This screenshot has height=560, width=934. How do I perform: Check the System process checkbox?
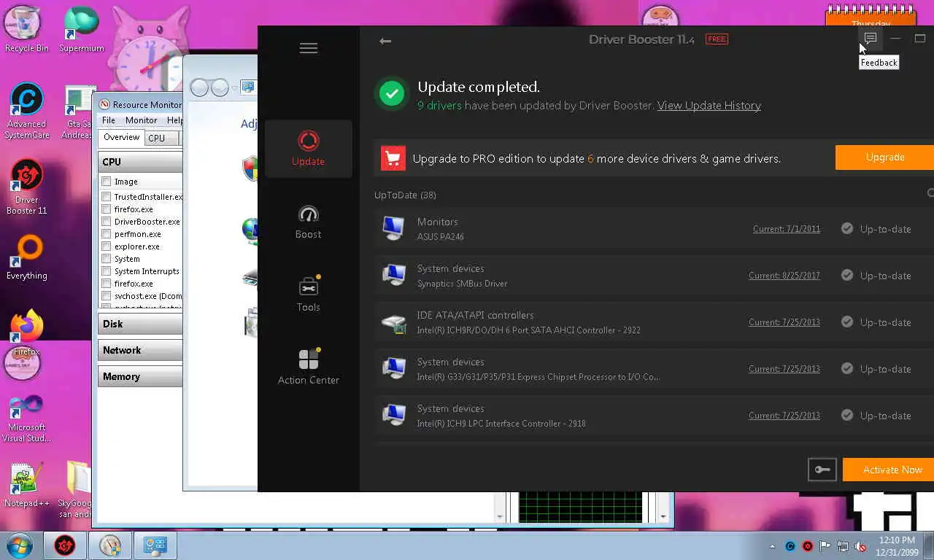coord(107,259)
